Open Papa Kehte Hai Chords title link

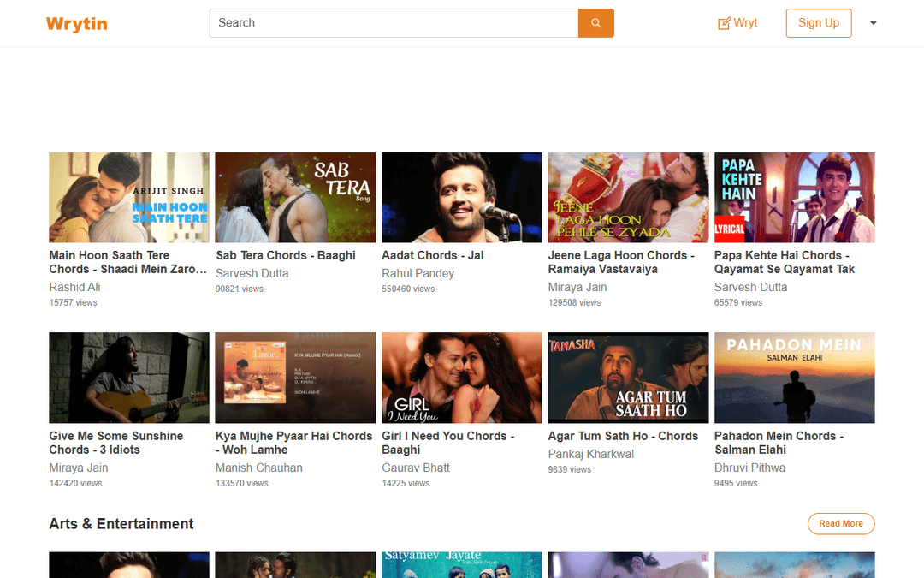[785, 263]
